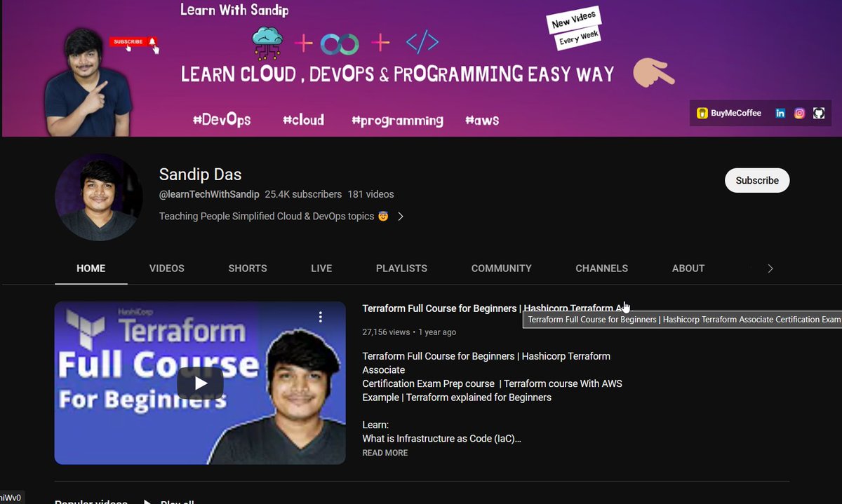Viewport: 842px width, 504px height.
Task: Click 'Teaching People Simplified Cloud & DevOps topics' text
Action: (x=267, y=217)
